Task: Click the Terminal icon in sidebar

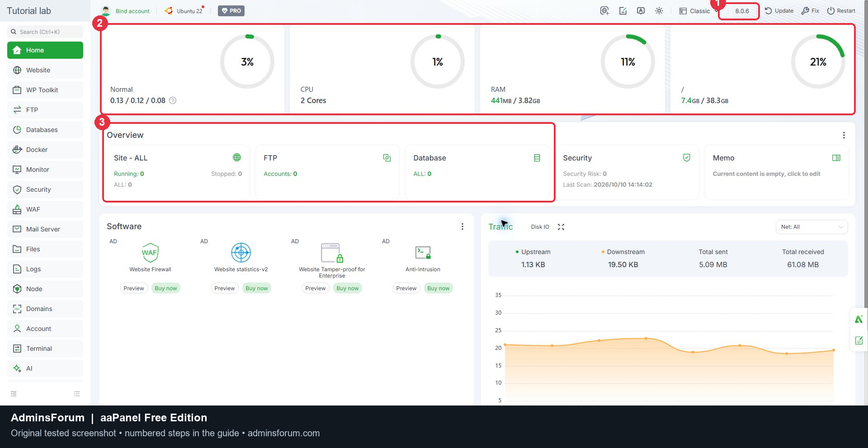Action: coord(17,349)
